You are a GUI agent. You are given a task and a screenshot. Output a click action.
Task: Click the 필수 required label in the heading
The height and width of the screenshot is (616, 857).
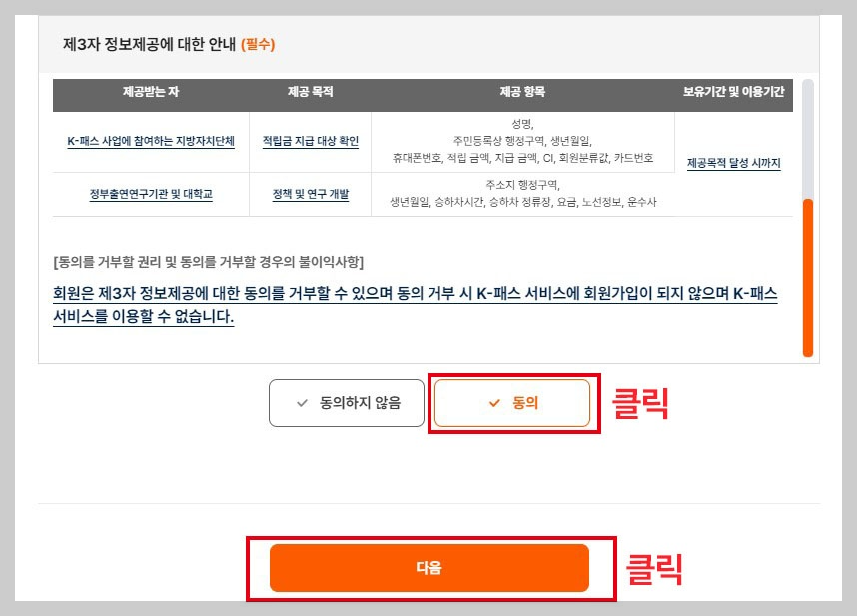(x=260, y=44)
